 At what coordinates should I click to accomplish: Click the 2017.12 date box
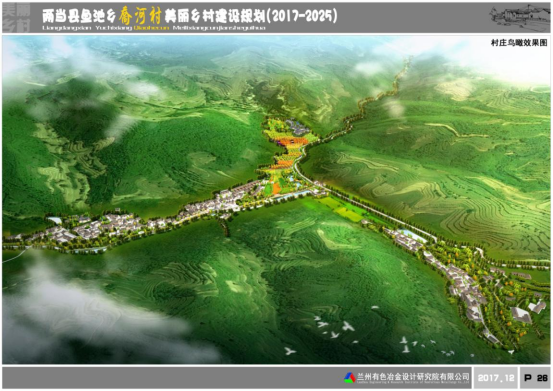496,378
